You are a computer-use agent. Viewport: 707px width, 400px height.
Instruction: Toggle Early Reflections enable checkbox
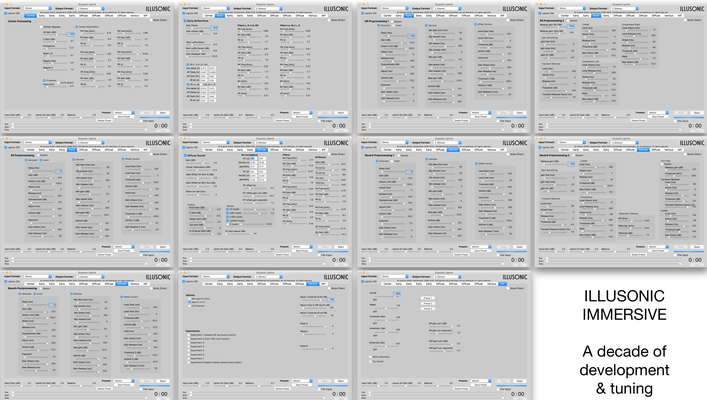185,21
